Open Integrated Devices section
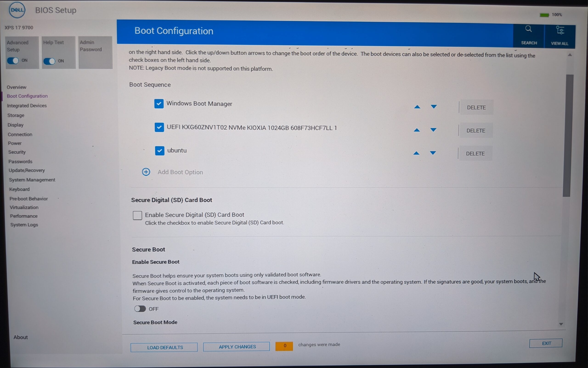 click(27, 106)
